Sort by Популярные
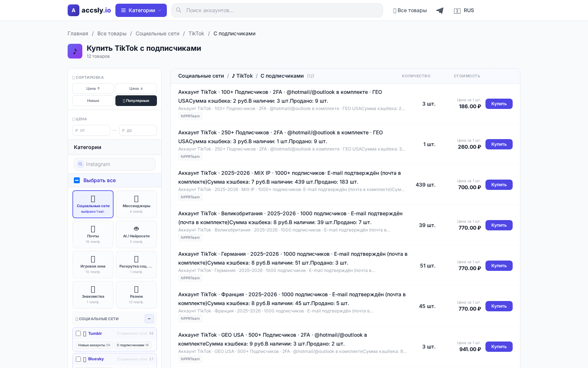Screen dimensions: 588x368 (136, 100)
